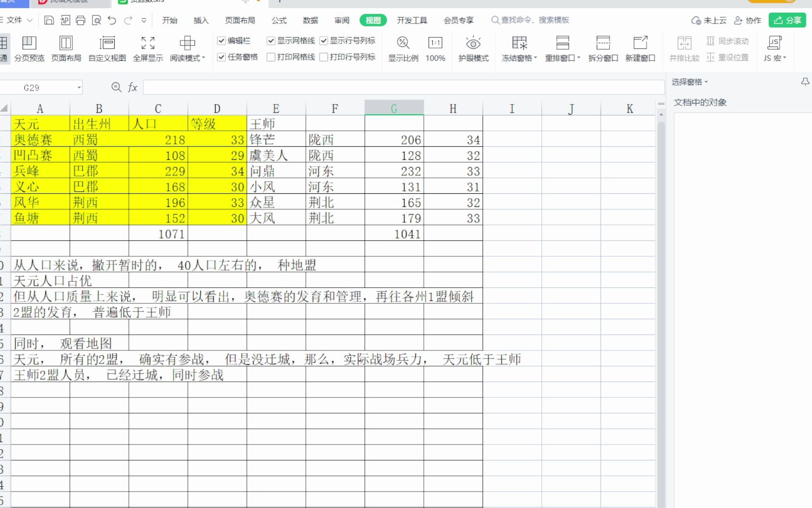Expand the 选择窗格 panel dropdown
812x508 pixels.
coord(706,82)
